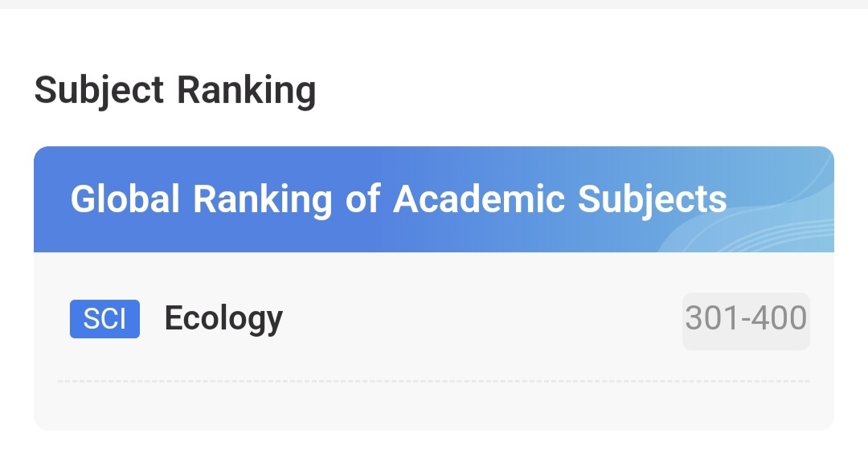
Task: Tap the blue banner's left edge before "Global"
Action: [x=51, y=198]
